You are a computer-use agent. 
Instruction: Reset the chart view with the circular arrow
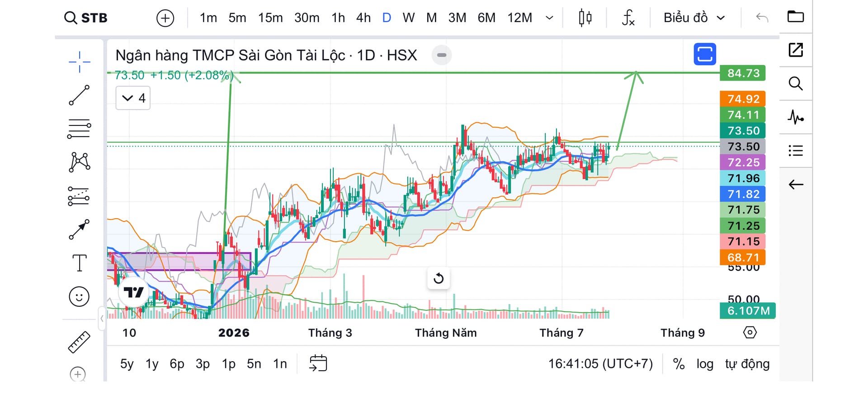point(439,278)
